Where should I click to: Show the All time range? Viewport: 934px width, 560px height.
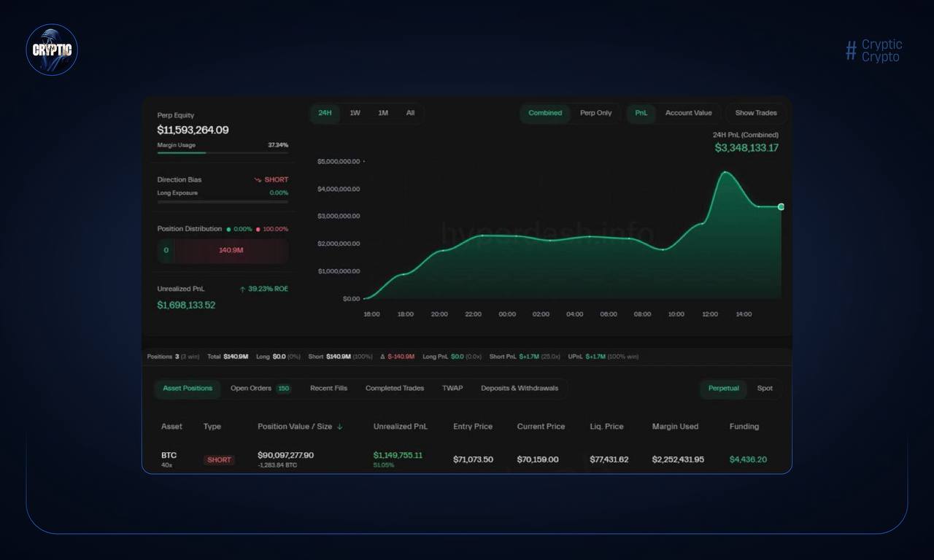(x=410, y=113)
